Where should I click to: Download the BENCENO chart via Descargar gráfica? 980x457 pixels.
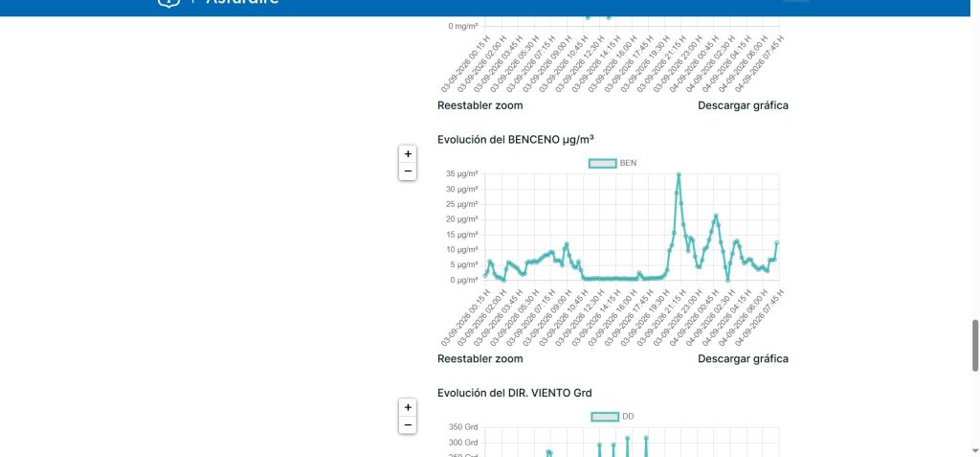click(x=743, y=358)
